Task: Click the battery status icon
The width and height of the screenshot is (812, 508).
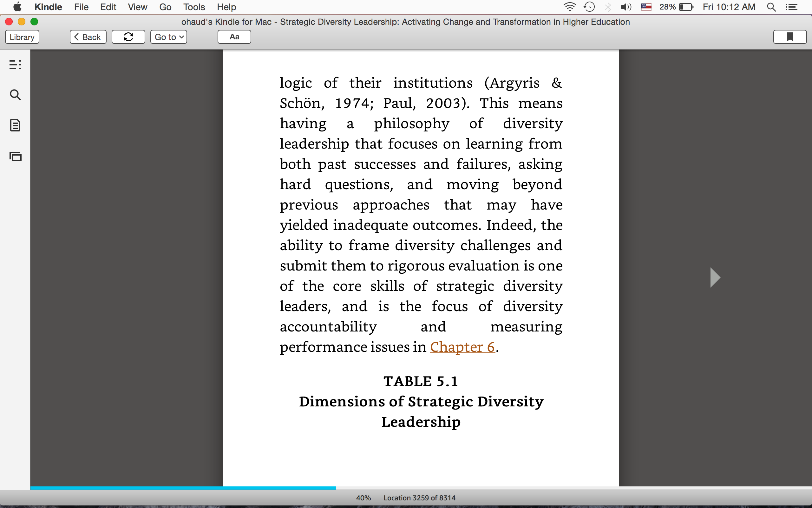Action: click(x=686, y=7)
